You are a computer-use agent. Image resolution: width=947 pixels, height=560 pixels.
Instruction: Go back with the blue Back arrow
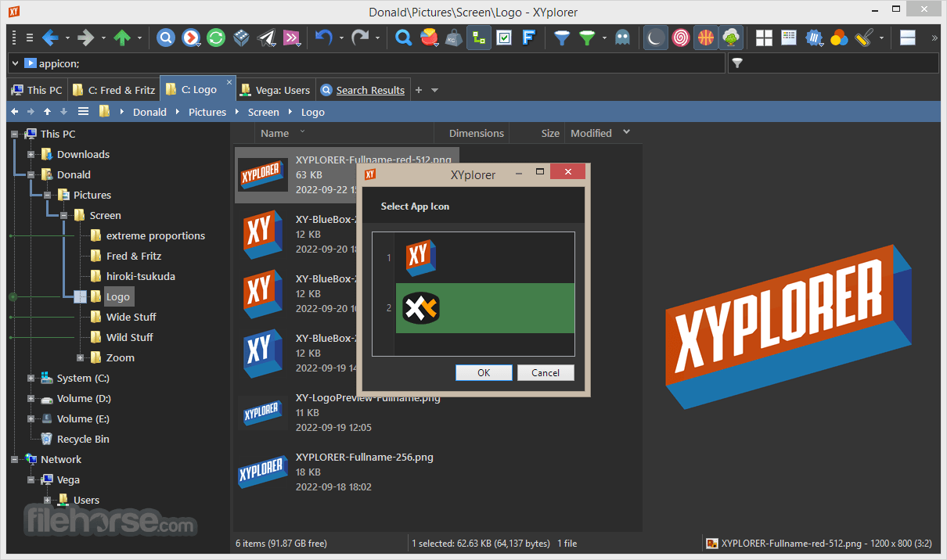click(x=51, y=37)
